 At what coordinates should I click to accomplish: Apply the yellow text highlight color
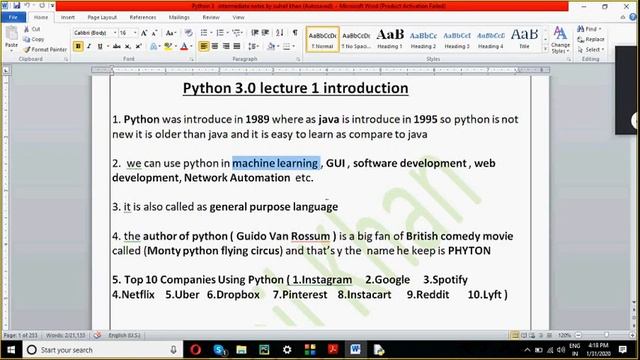pos(167,46)
